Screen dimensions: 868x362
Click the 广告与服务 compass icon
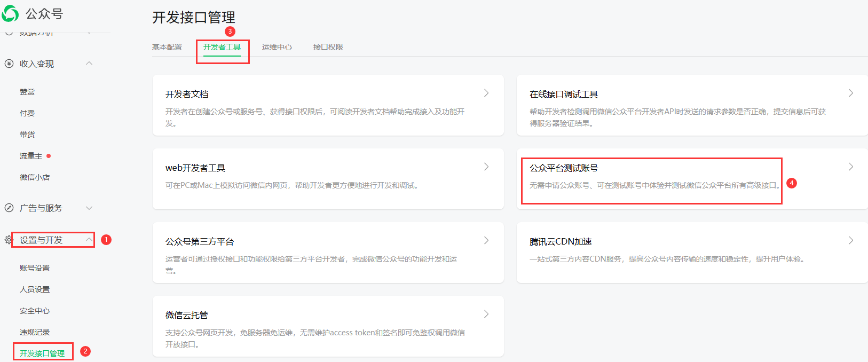pyautogui.click(x=9, y=208)
